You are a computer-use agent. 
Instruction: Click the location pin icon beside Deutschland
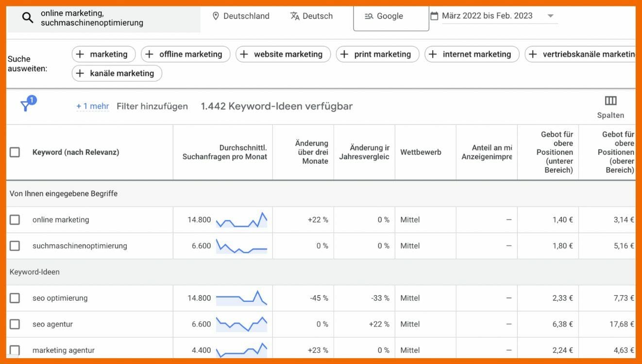(x=215, y=16)
